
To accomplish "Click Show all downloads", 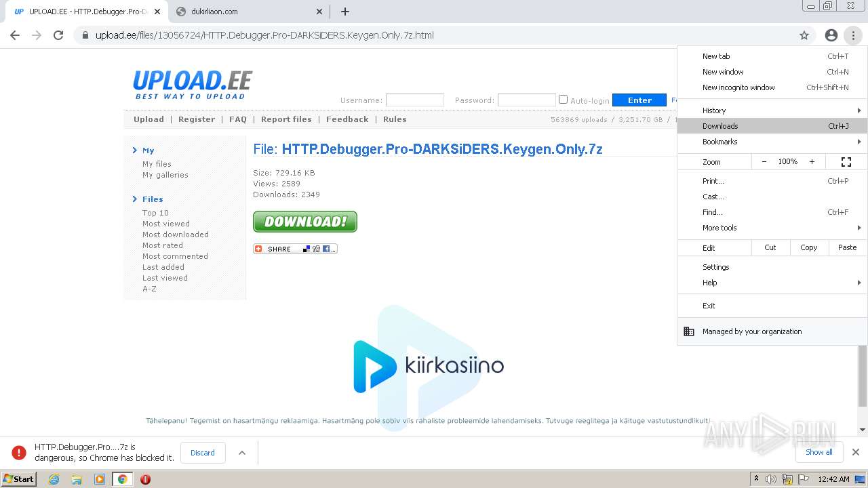I will coord(819,452).
